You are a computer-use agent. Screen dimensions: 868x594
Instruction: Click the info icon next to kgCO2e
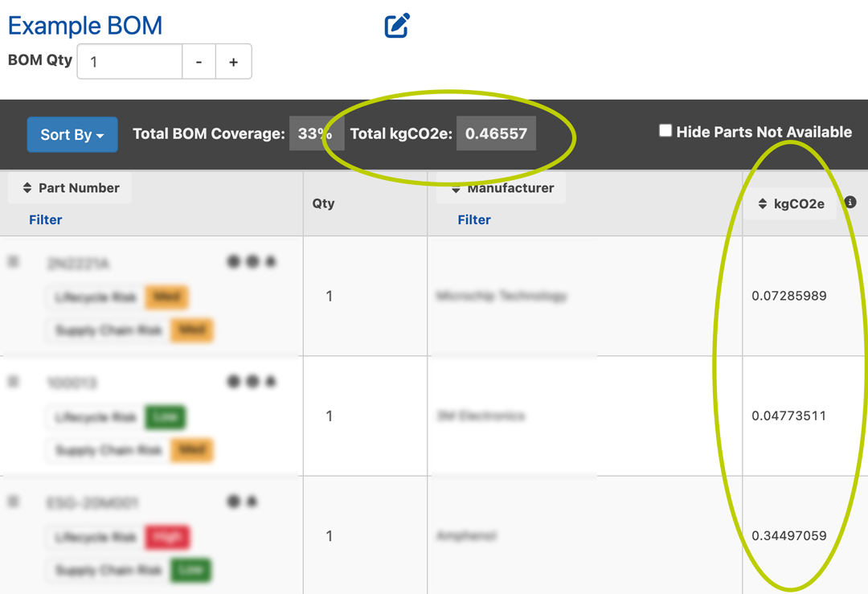point(850,203)
